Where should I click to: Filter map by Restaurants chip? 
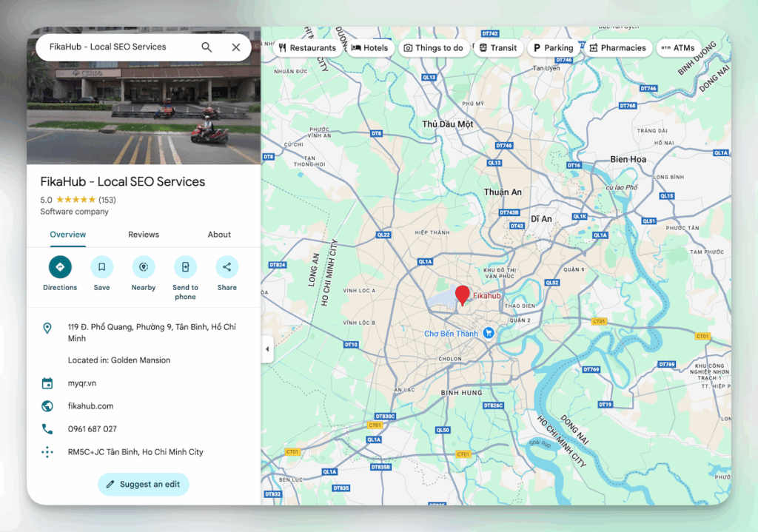point(307,48)
